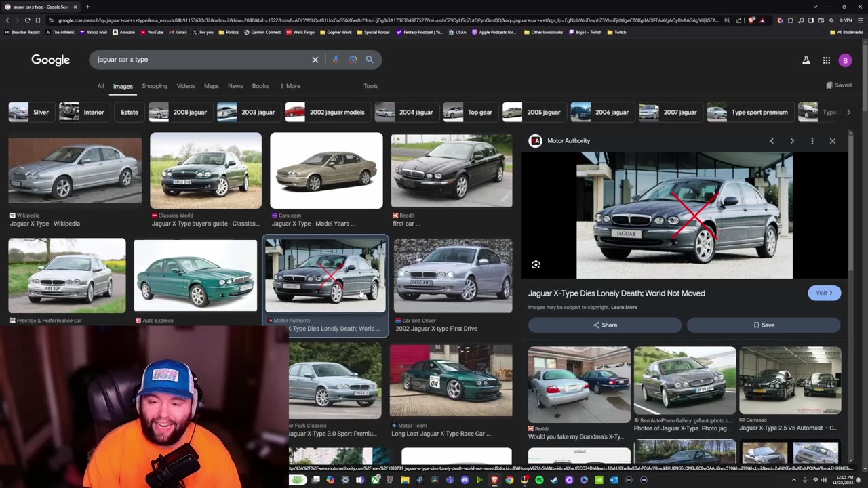Viewport: 868px width, 488px height.
Task: Open the Bleacher Report bookmark
Action: coord(22,32)
